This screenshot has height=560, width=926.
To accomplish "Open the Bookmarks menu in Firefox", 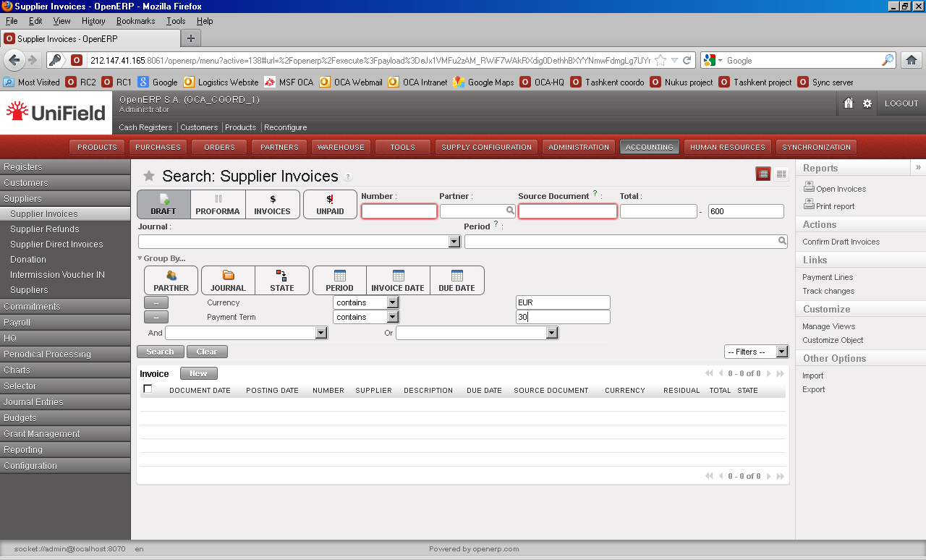I will coord(135,21).
